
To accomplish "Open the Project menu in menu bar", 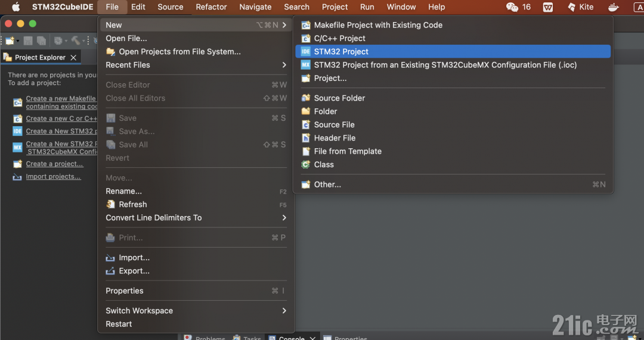I will (x=335, y=7).
